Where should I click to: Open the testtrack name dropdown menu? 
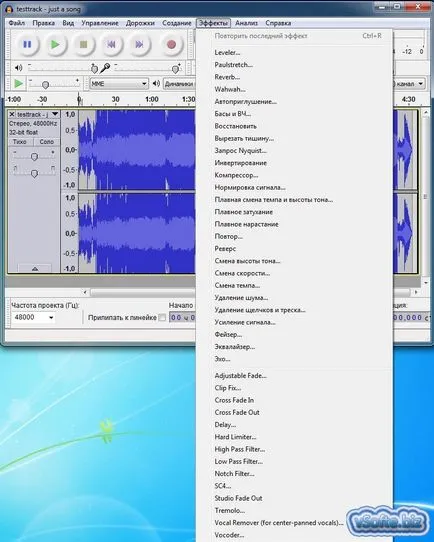point(55,114)
